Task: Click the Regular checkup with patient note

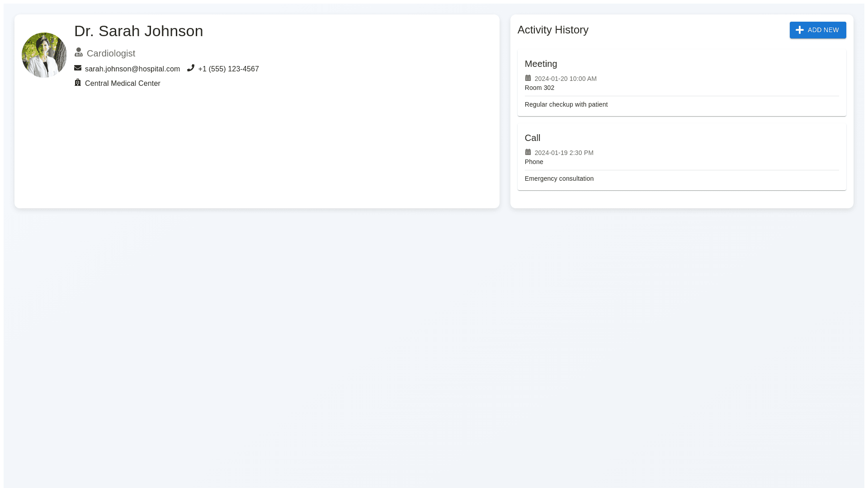Action: (x=566, y=104)
